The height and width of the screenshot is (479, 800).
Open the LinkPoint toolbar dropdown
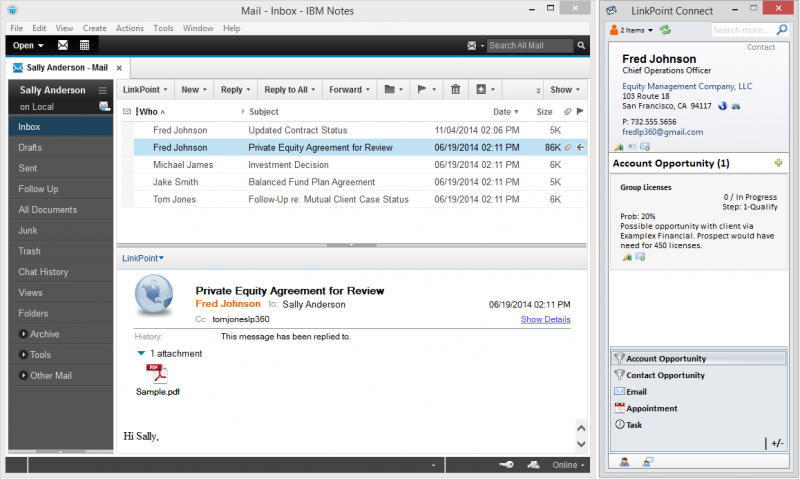[x=145, y=90]
